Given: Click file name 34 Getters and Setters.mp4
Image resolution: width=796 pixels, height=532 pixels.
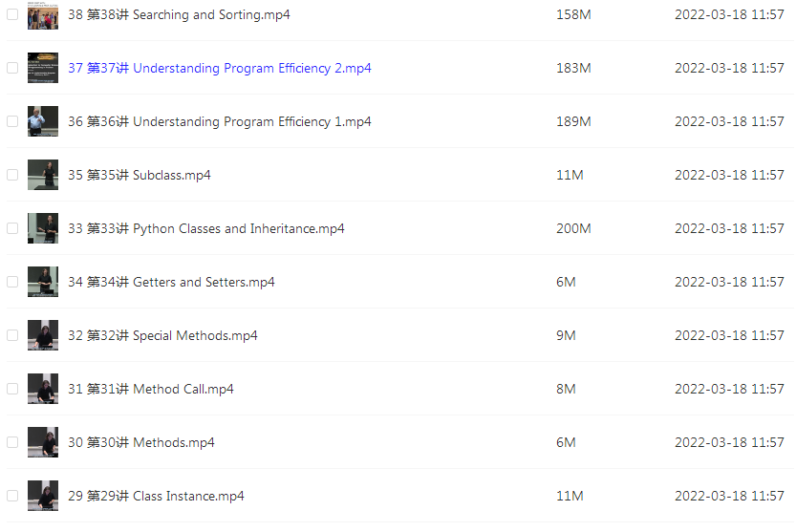Looking at the screenshot, I should click(171, 282).
